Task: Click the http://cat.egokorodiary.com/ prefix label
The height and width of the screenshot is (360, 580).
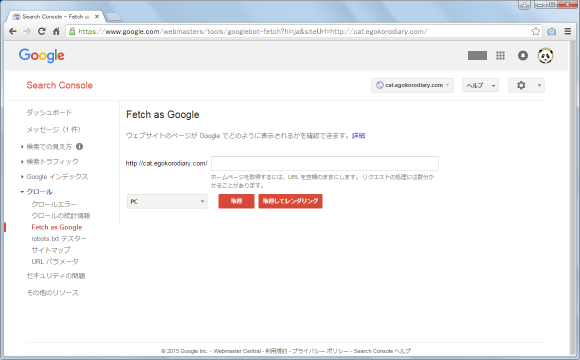Action: click(x=166, y=164)
